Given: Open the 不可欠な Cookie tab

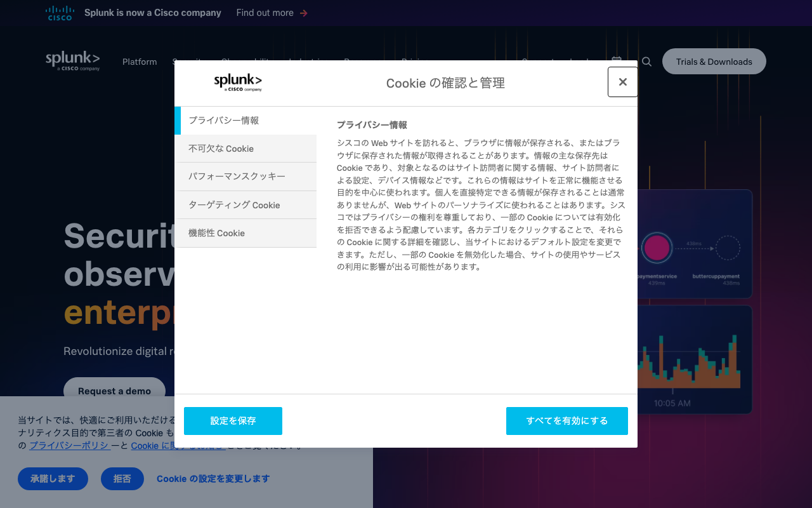Looking at the screenshot, I should pyautogui.click(x=246, y=149).
